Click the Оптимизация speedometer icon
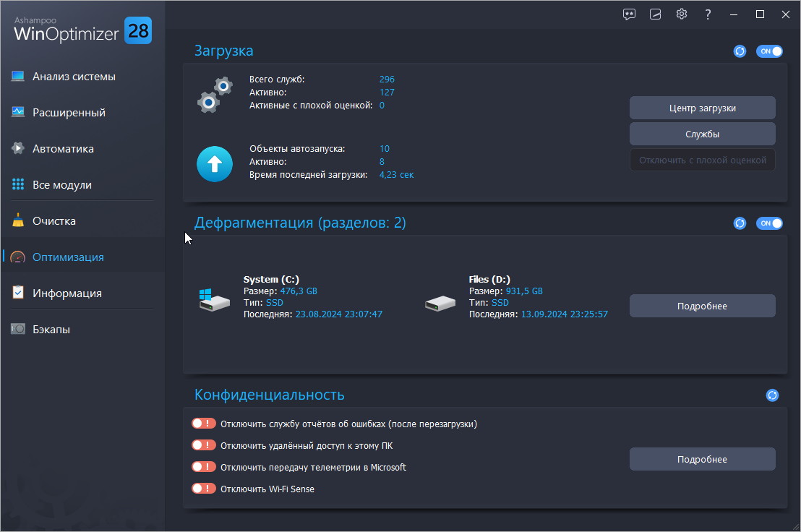The width and height of the screenshot is (801, 532). point(18,257)
